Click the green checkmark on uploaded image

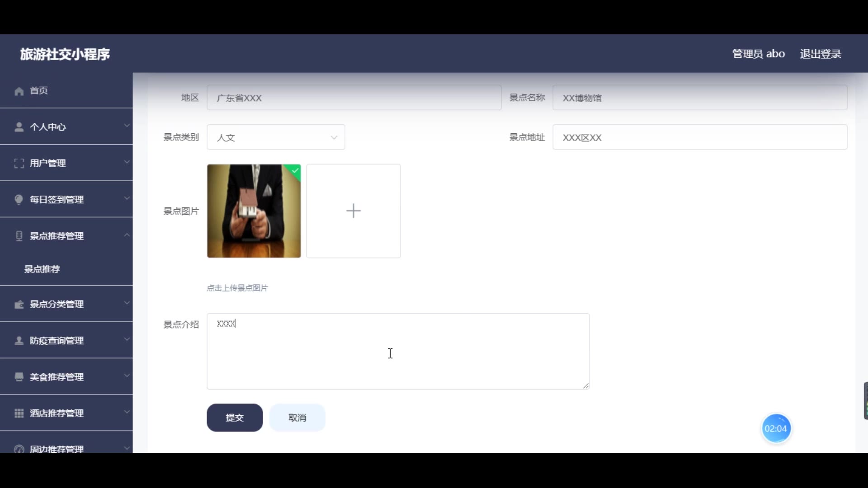click(x=295, y=171)
